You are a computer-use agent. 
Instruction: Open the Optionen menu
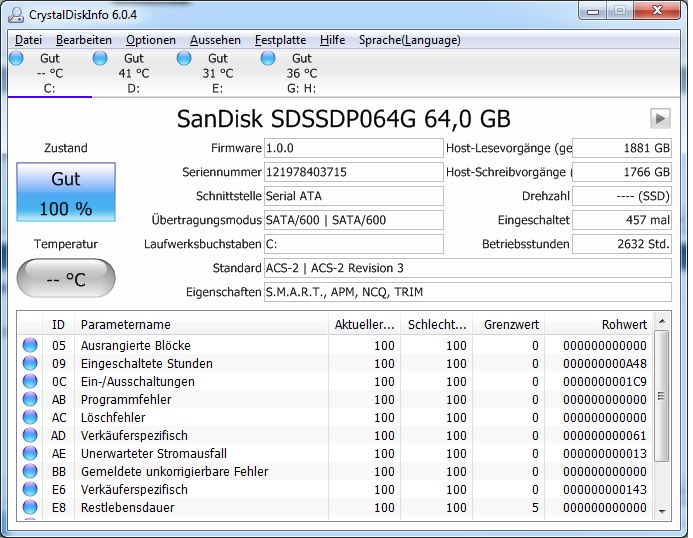pyautogui.click(x=151, y=40)
